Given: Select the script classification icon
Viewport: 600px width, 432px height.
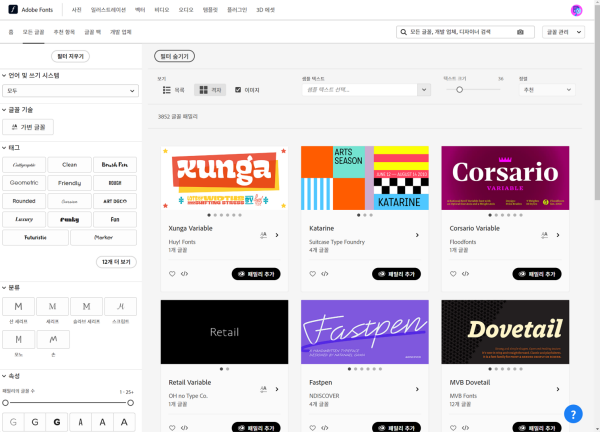Looking at the screenshot, I should tap(121, 306).
